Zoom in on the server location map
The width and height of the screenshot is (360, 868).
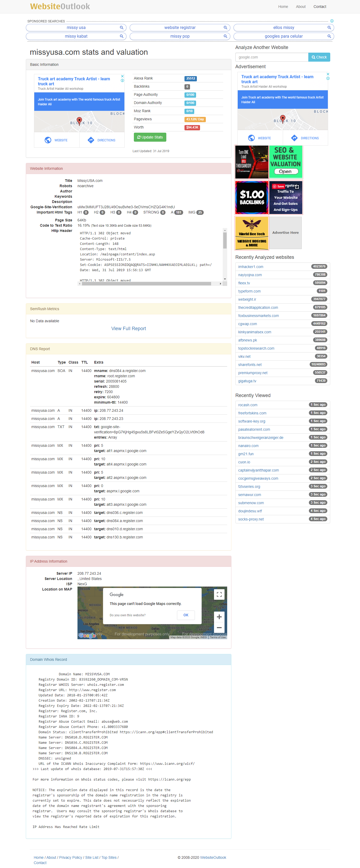219,617
